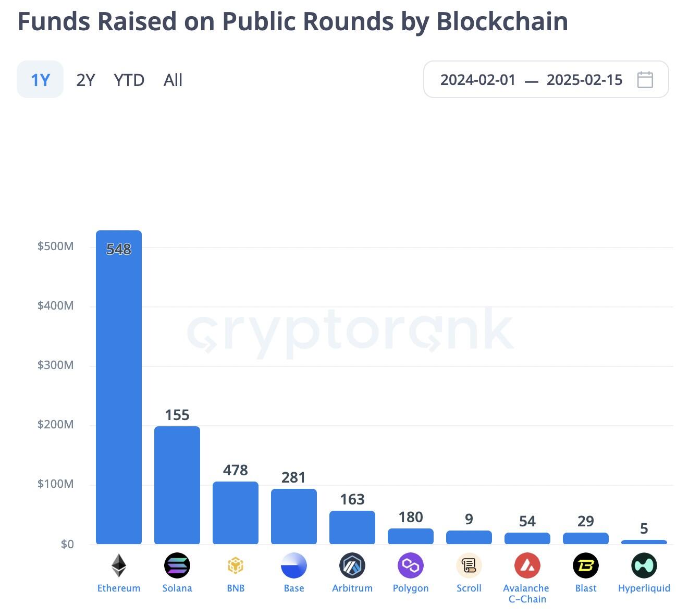The image size is (689, 616).
Task: Click the start date 2024-02-01 field
Action: (478, 80)
